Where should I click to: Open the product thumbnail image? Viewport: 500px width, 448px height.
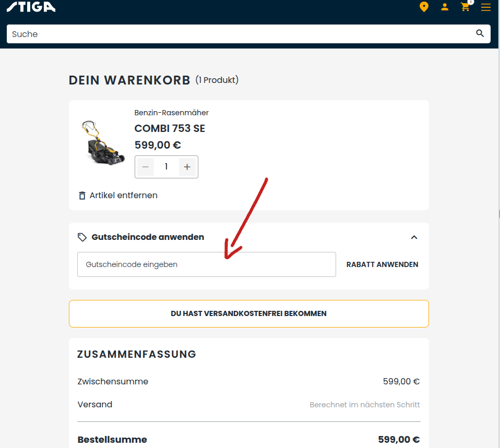click(x=102, y=142)
